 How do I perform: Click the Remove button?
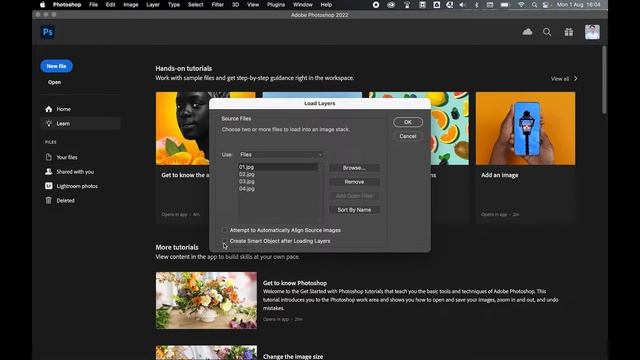(354, 182)
